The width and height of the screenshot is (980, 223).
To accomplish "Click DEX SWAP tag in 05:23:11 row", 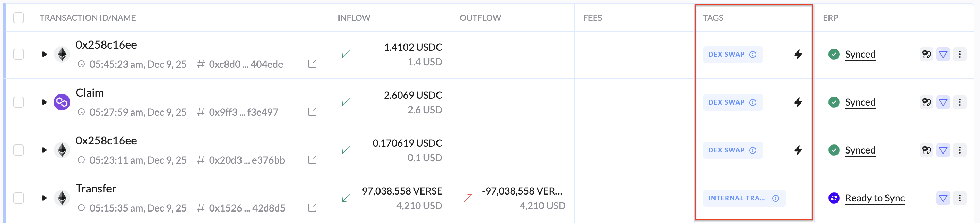I will (x=726, y=150).
